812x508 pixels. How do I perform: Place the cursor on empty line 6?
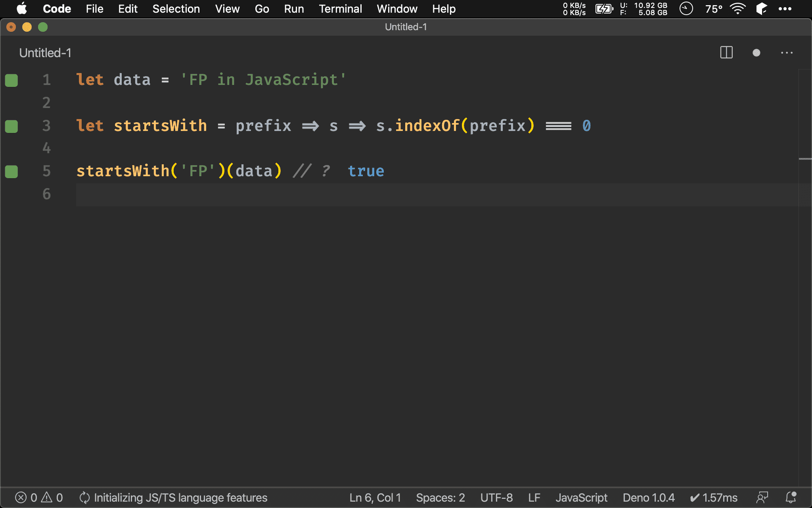click(x=437, y=194)
